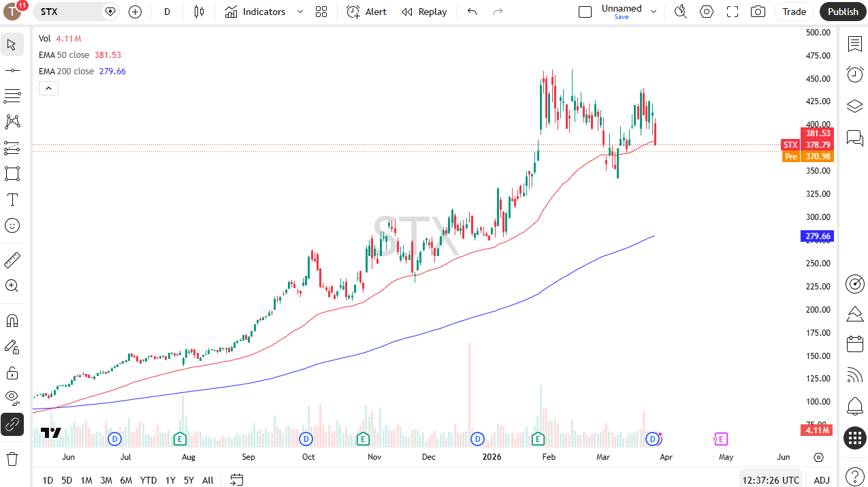Select the 1D time range
Screen dimensions: 868x487
point(48,480)
